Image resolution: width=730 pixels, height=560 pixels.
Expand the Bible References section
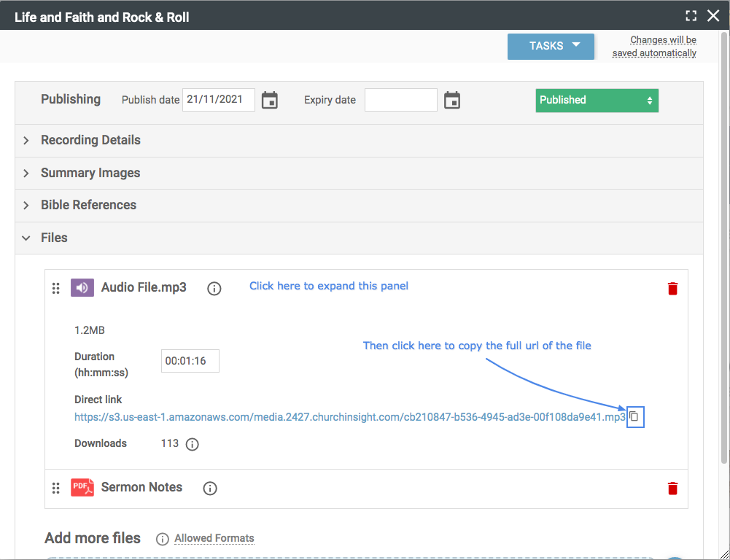[88, 205]
